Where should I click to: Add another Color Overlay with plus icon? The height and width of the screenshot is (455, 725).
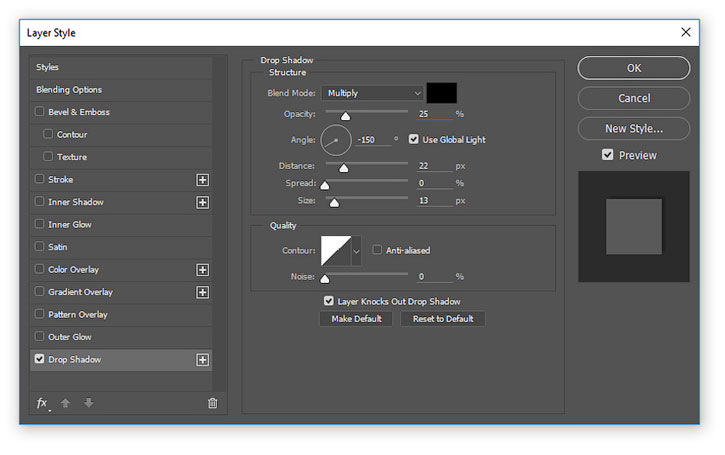[x=203, y=270]
